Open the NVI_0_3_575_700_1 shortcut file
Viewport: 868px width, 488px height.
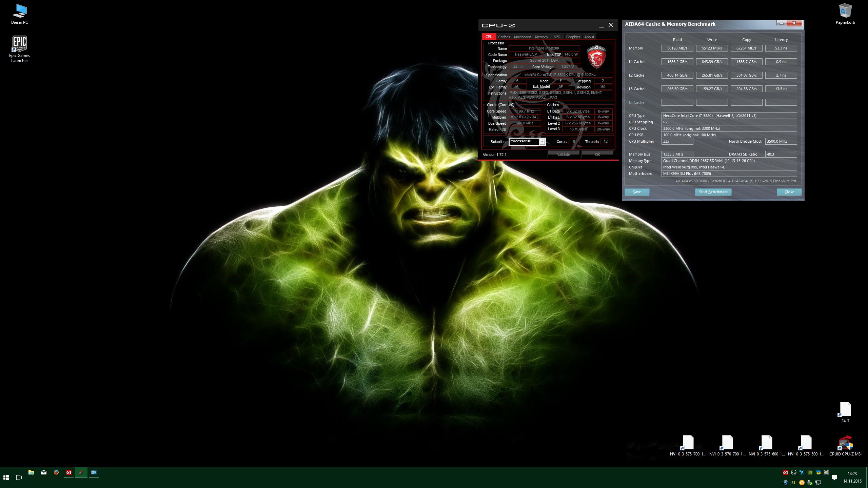coord(688,446)
